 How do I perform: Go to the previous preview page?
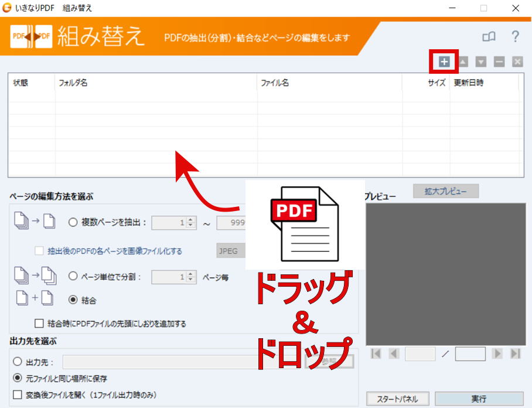394,353
